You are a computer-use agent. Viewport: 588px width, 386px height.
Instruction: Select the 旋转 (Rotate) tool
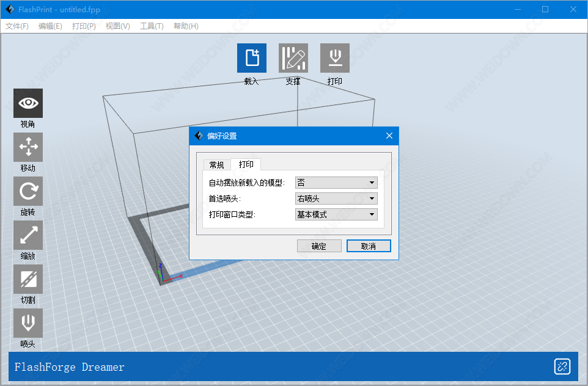click(28, 191)
